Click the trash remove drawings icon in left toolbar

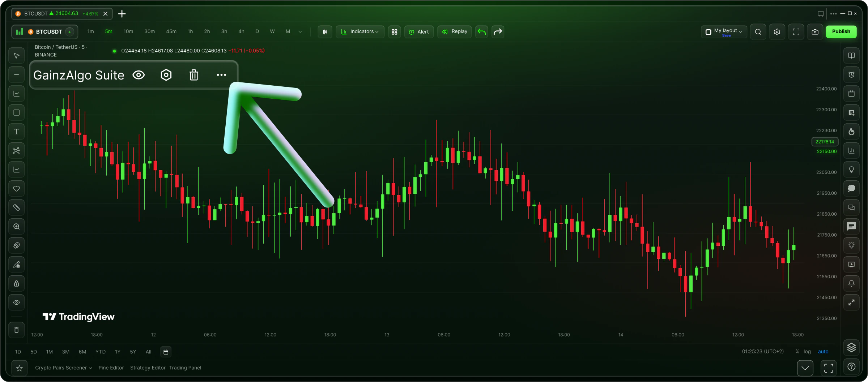[x=17, y=330]
